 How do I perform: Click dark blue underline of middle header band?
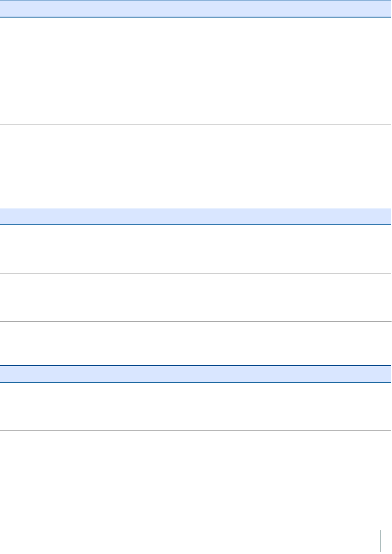tap(196, 225)
